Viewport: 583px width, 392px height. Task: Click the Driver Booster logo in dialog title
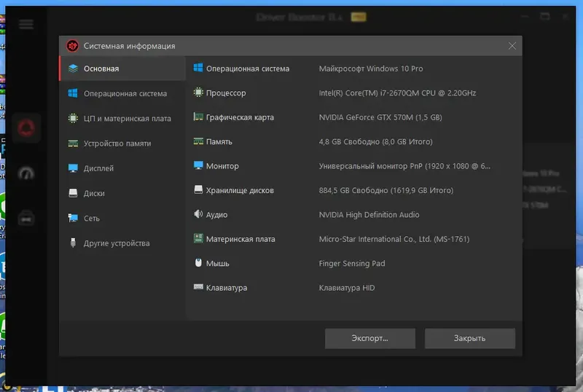[72, 46]
